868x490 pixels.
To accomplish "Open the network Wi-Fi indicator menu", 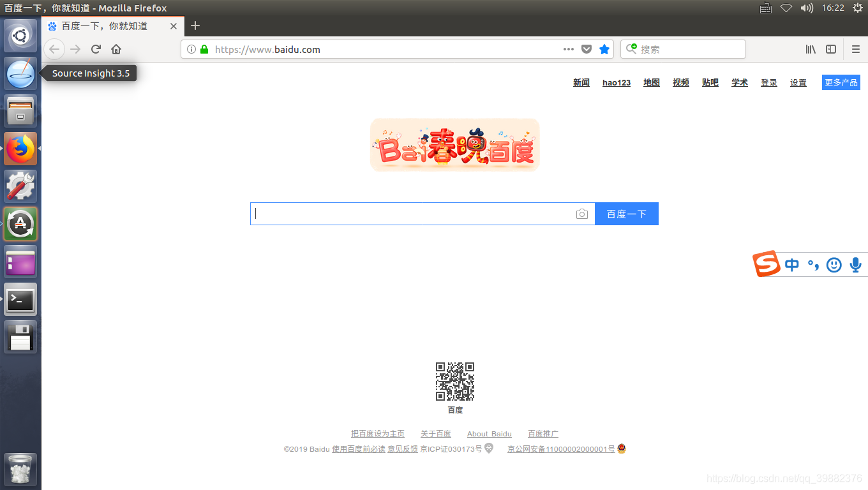I will (x=786, y=8).
